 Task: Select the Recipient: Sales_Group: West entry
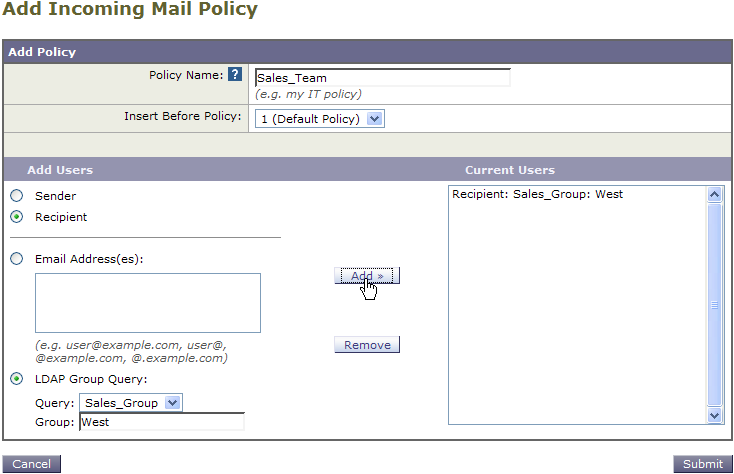point(537,194)
